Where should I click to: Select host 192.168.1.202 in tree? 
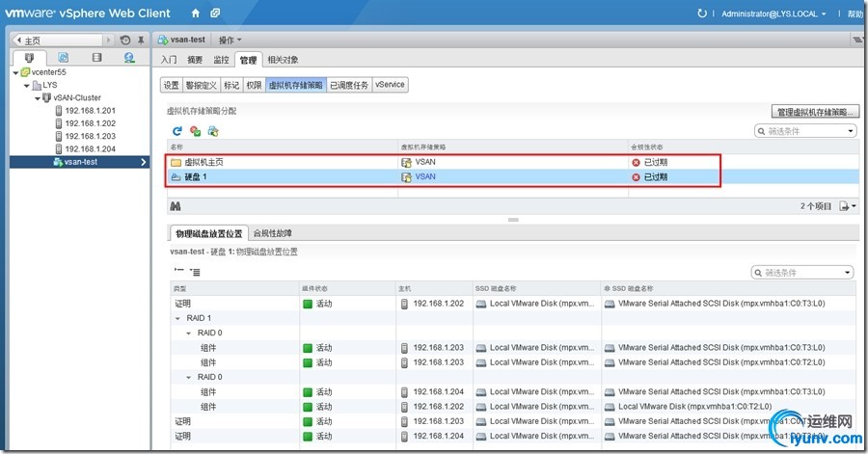[x=91, y=123]
